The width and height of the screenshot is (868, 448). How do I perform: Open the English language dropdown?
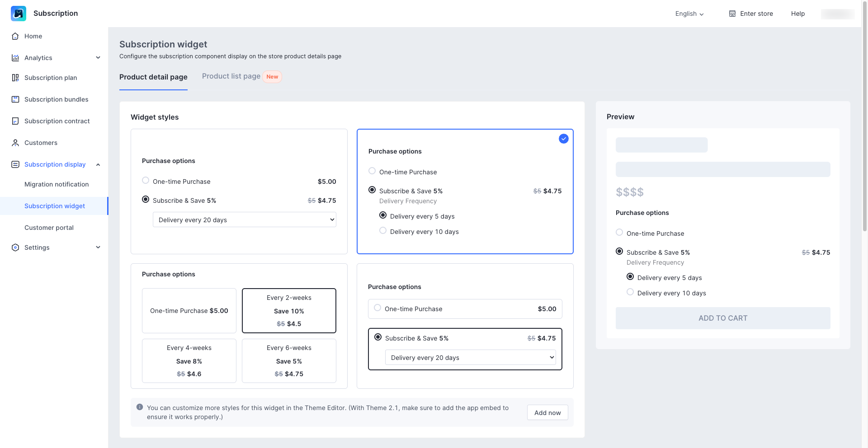(x=689, y=14)
